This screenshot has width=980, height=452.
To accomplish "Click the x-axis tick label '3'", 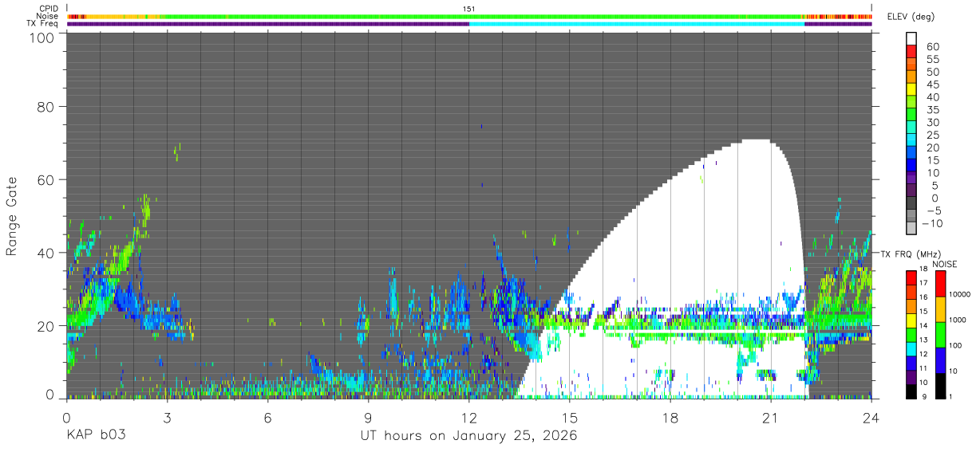I will (x=167, y=419).
